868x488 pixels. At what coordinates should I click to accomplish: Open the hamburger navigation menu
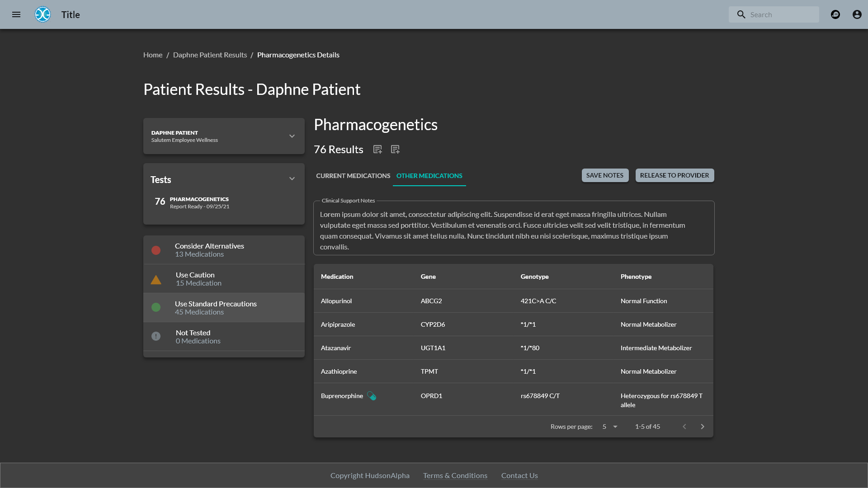(x=16, y=14)
